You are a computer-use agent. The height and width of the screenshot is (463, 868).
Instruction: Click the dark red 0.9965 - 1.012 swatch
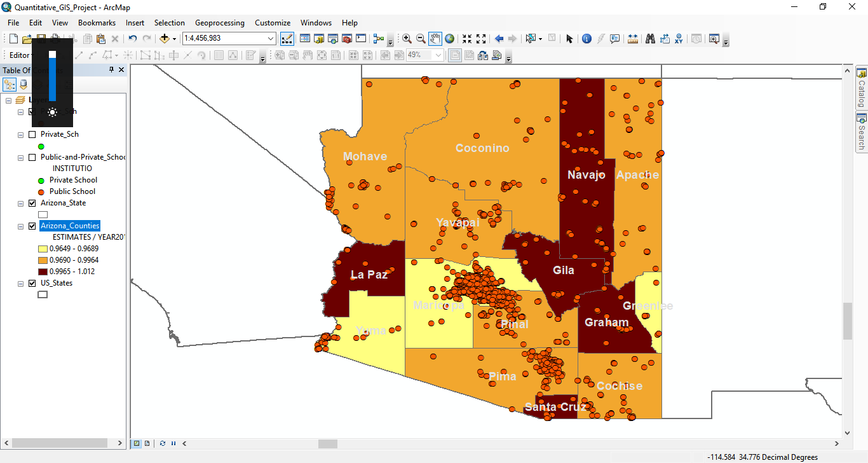42,271
